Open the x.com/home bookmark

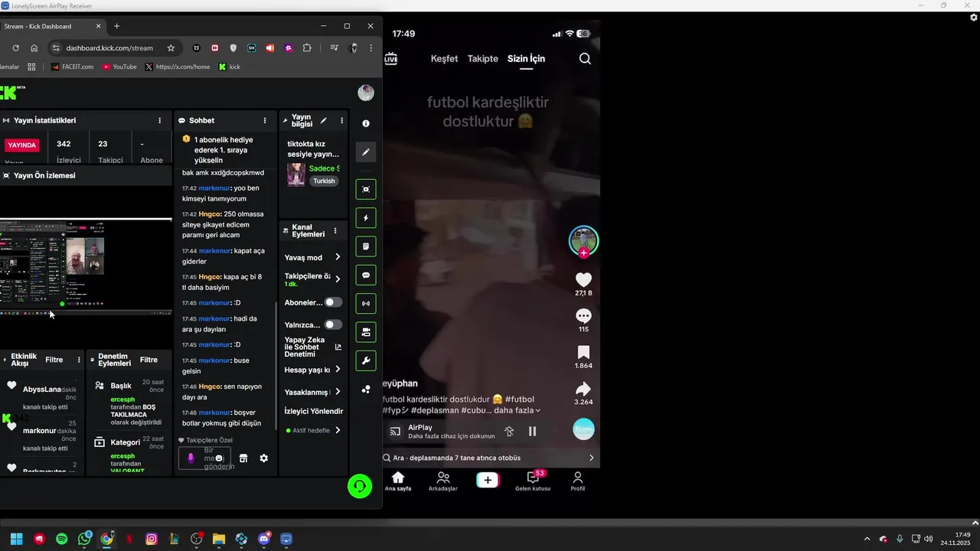(177, 67)
